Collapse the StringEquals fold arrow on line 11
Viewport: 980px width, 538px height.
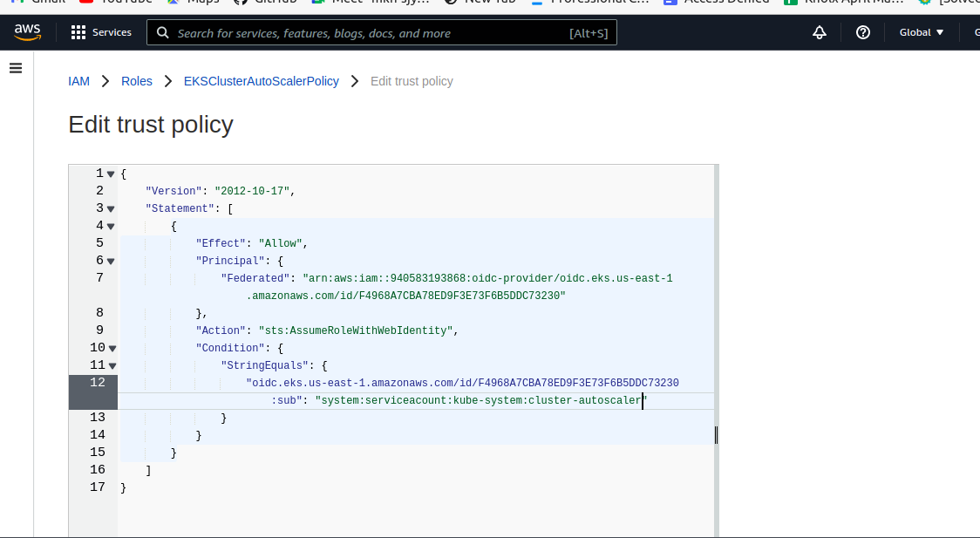point(112,366)
